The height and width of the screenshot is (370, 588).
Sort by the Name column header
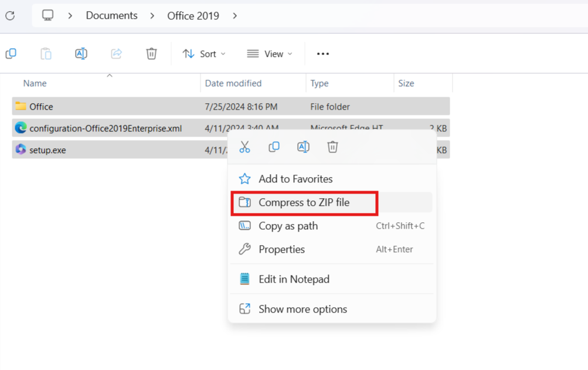(35, 83)
